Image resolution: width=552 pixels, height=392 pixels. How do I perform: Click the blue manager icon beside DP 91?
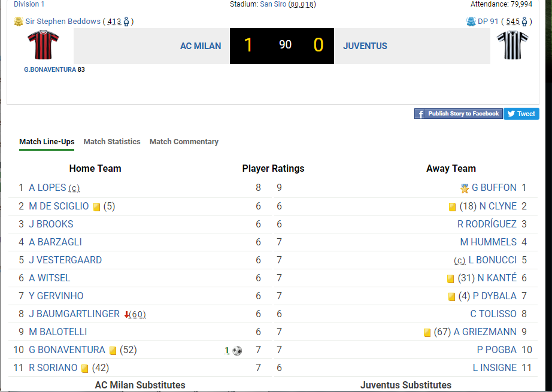pyautogui.click(x=471, y=22)
